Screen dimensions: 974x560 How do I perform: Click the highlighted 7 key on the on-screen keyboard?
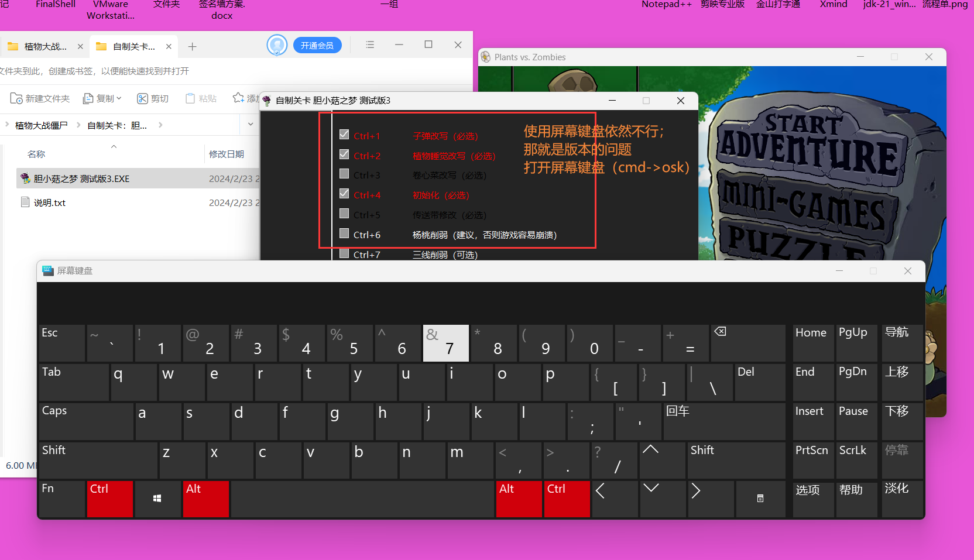[x=446, y=342]
